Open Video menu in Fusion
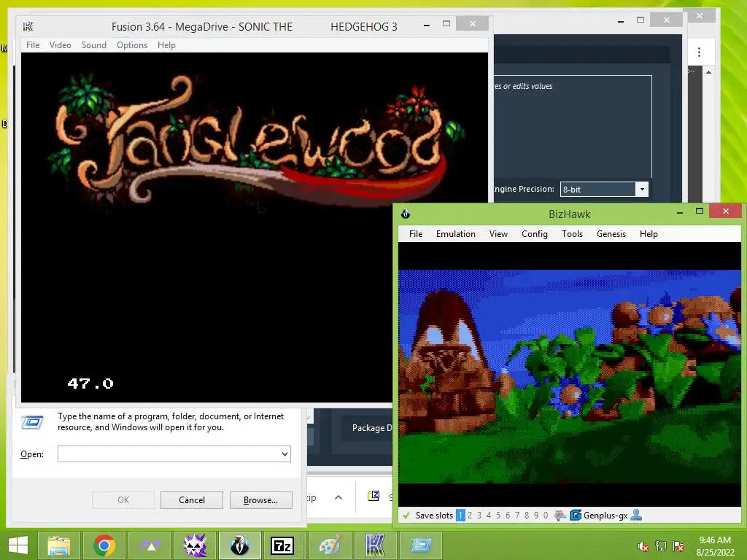Image resolution: width=747 pixels, height=560 pixels. 61,45
